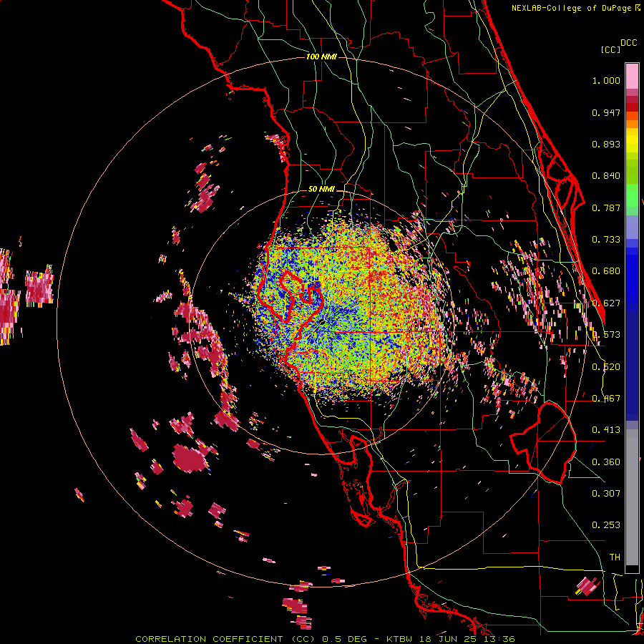
Task: Click the 1.000 value on the scale
Action: [x=606, y=80]
